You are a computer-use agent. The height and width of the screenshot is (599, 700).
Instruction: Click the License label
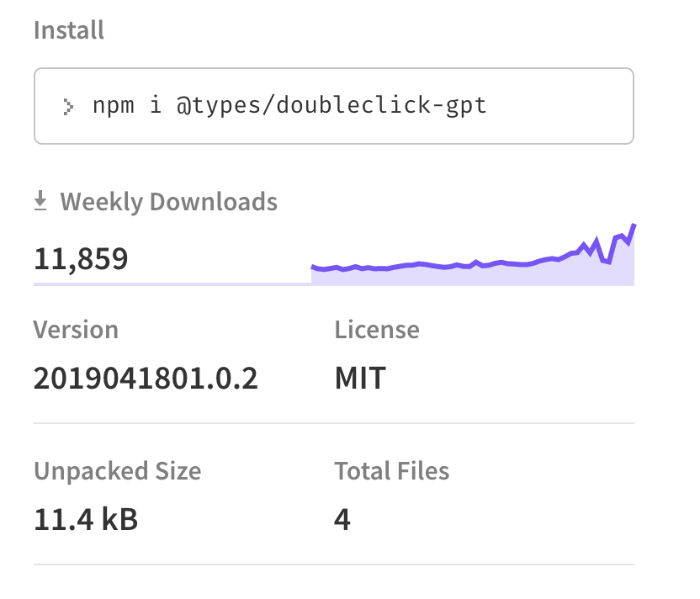click(x=377, y=330)
